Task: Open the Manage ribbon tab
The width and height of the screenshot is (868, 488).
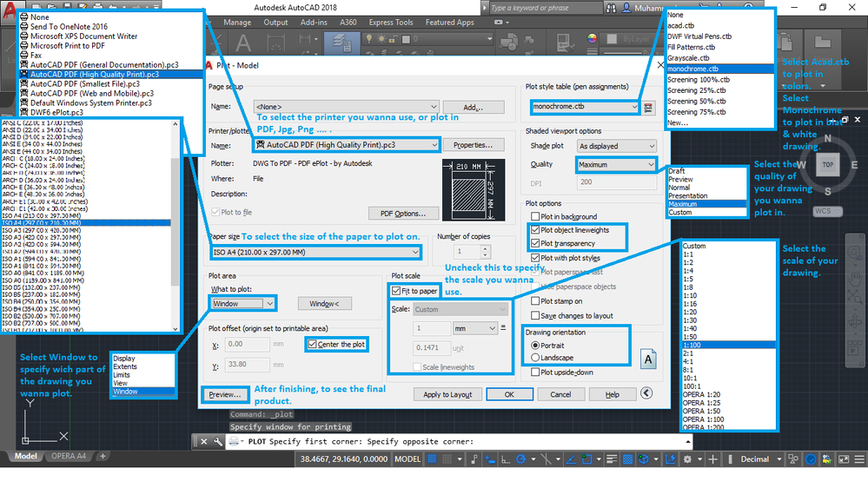Action: [237, 23]
